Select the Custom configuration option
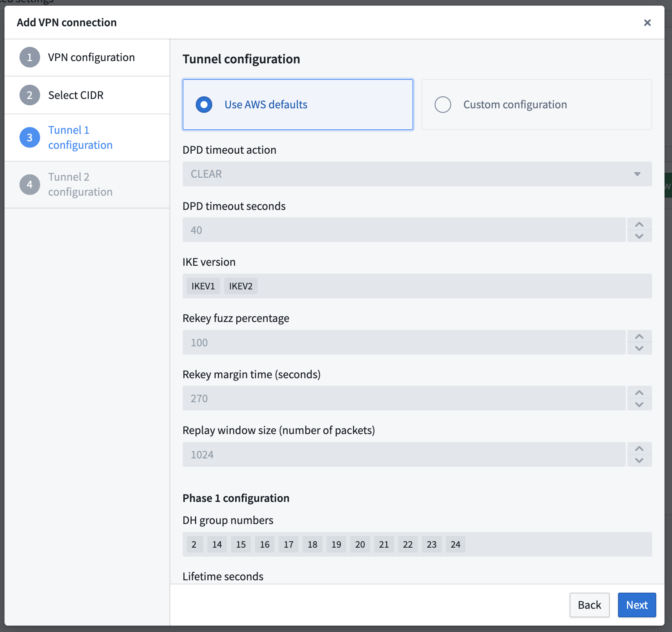672x632 pixels. [442, 105]
